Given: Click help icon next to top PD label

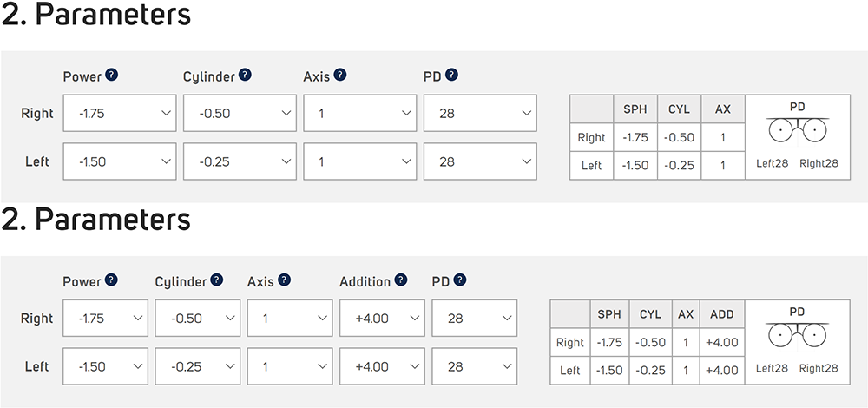Looking at the screenshot, I should click(x=451, y=76).
